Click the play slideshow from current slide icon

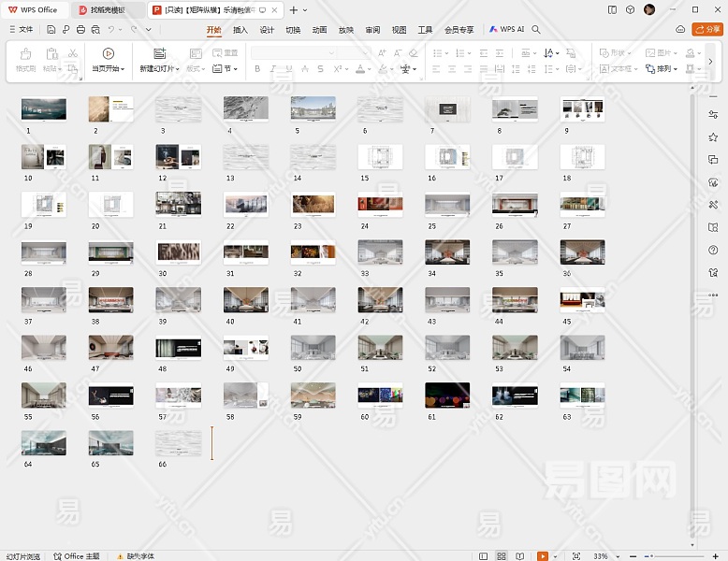[108, 54]
